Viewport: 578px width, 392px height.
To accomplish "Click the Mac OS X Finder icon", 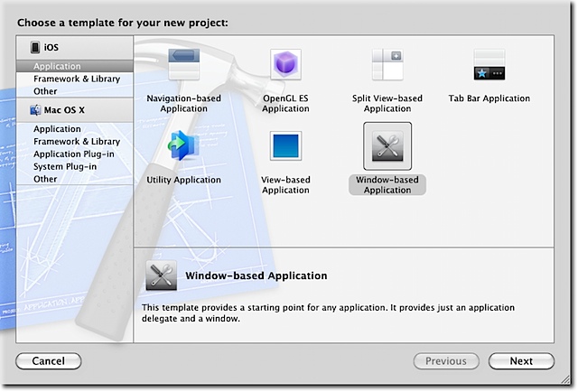I will (x=36, y=110).
